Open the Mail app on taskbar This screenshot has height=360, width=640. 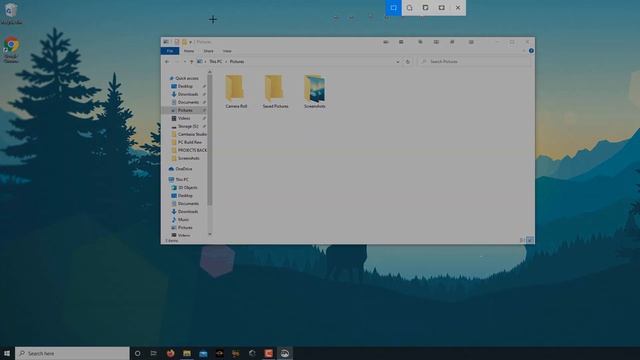point(203,353)
